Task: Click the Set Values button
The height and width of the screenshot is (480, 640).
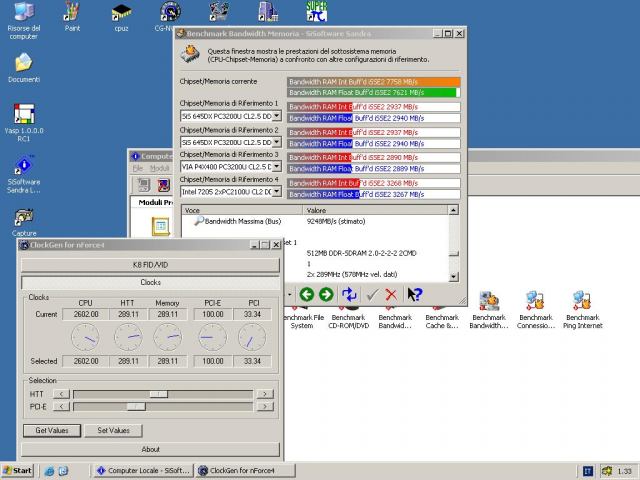Action: pyautogui.click(x=113, y=430)
